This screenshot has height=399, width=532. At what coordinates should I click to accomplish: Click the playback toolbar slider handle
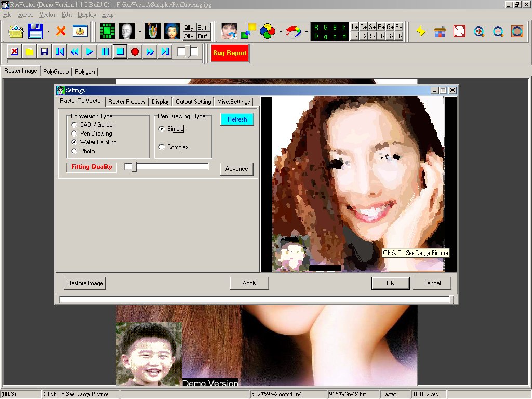coord(188,51)
